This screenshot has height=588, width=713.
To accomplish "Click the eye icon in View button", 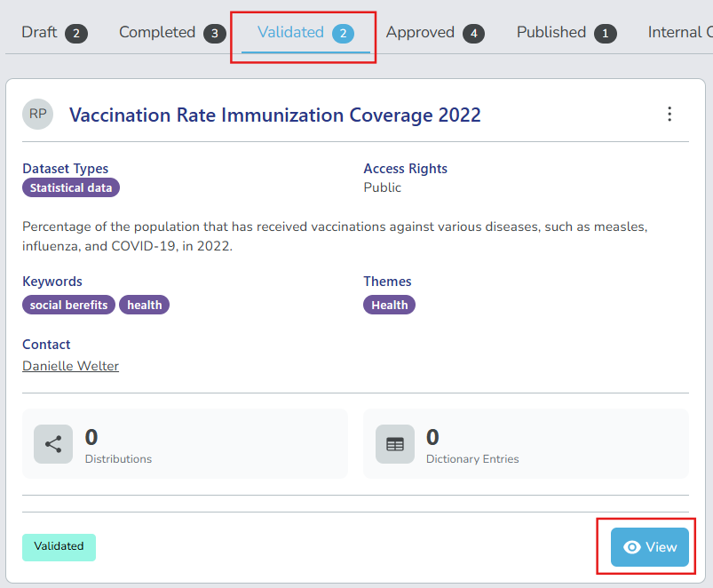I will (632, 547).
